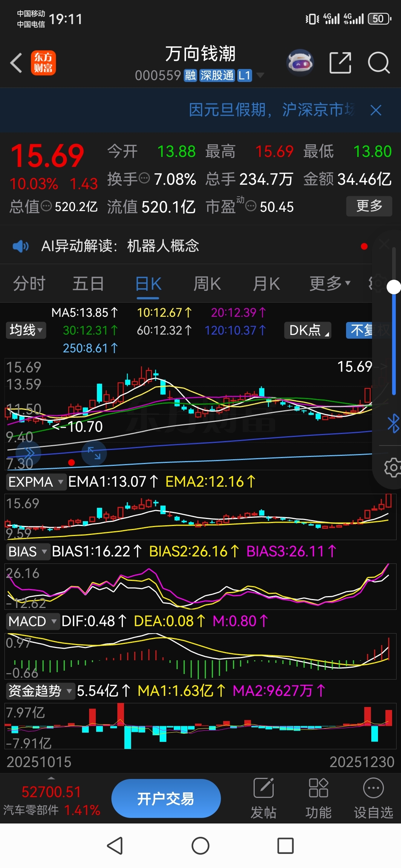Select the 日K tab
The width and height of the screenshot is (401, 868).
pyautogui.click(x=148, y=285)
